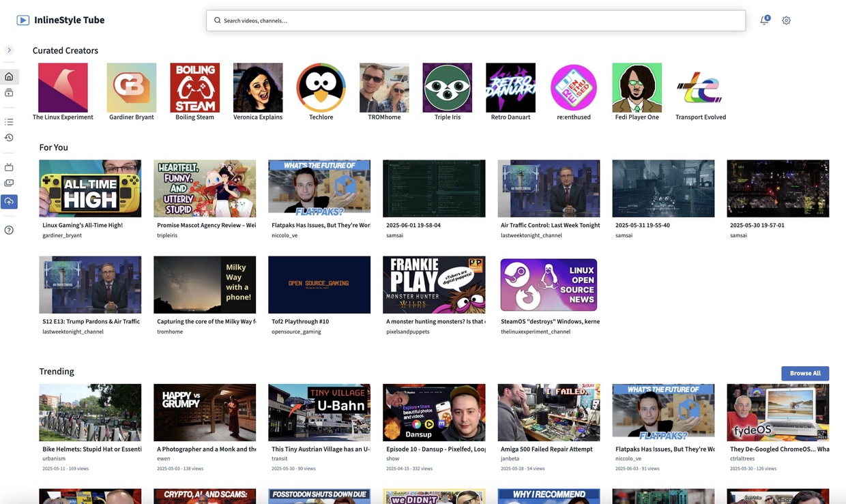Open the Gardiner Bryant creator avatar

132,87
